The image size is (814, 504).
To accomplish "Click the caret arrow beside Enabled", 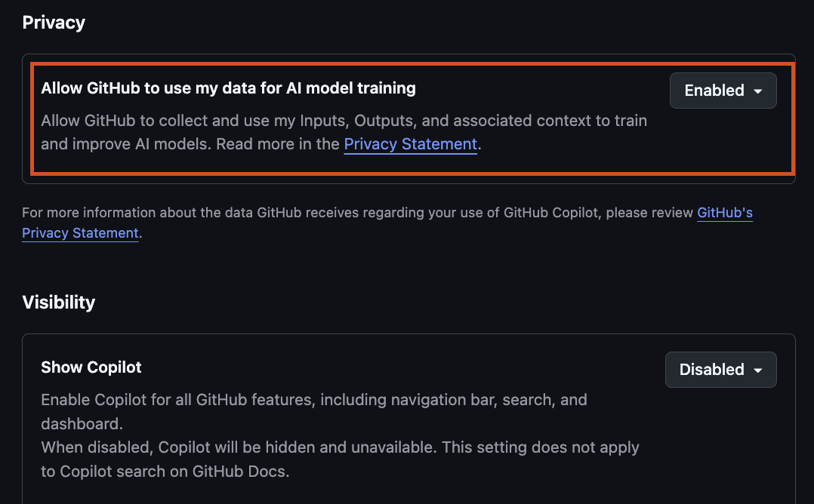I will pyautogui.click(x=758, y=91).
